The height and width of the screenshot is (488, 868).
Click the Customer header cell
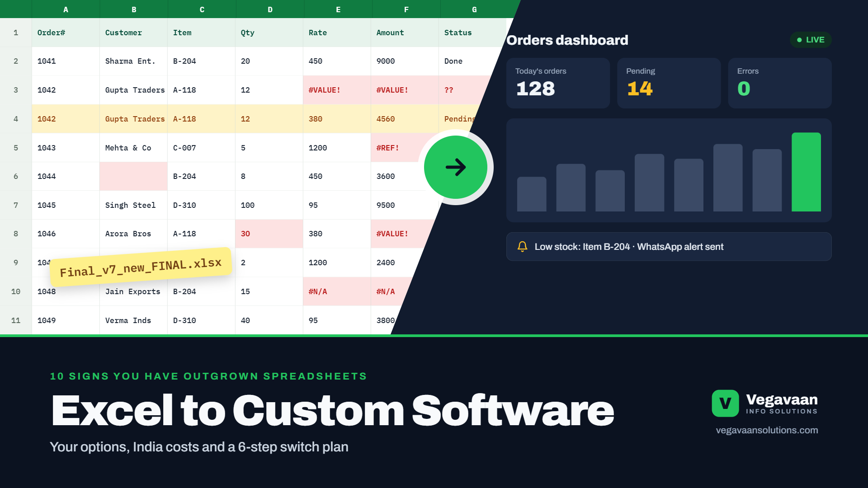pos(133,33)
